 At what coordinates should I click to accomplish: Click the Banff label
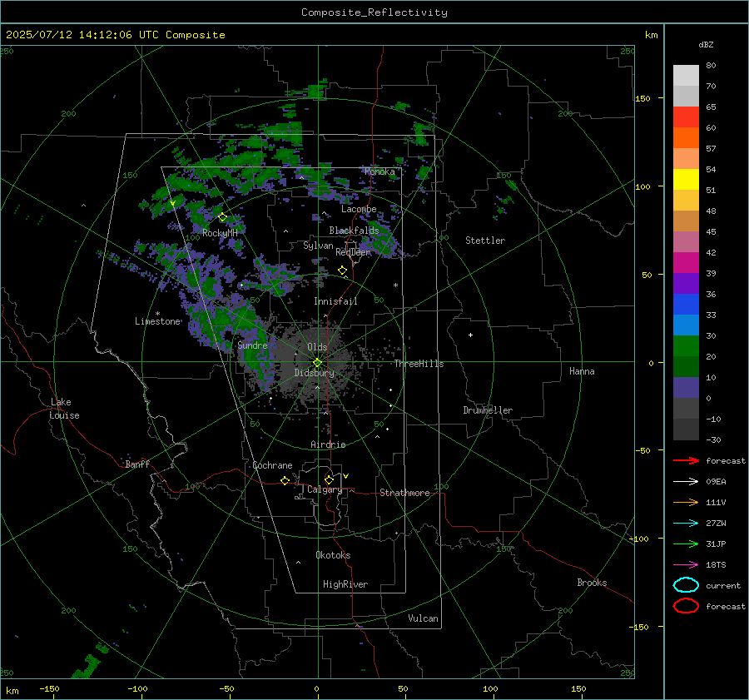click(137, 464)
